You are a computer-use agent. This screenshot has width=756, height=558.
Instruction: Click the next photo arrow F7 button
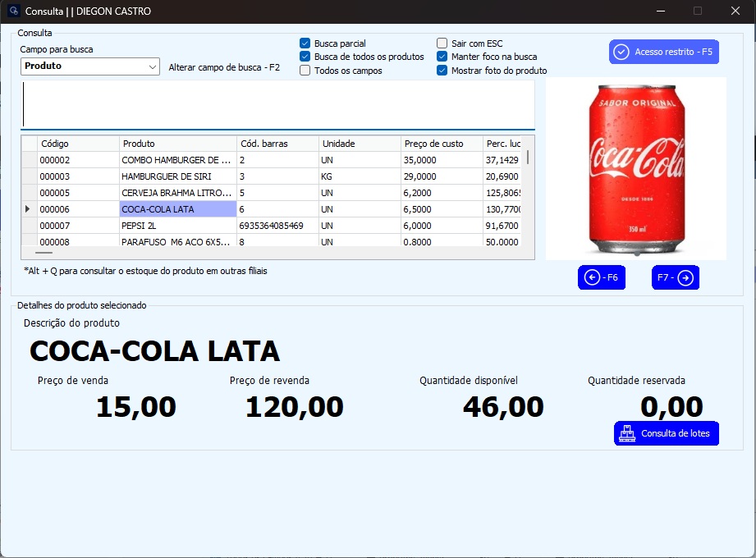(676, 278)
